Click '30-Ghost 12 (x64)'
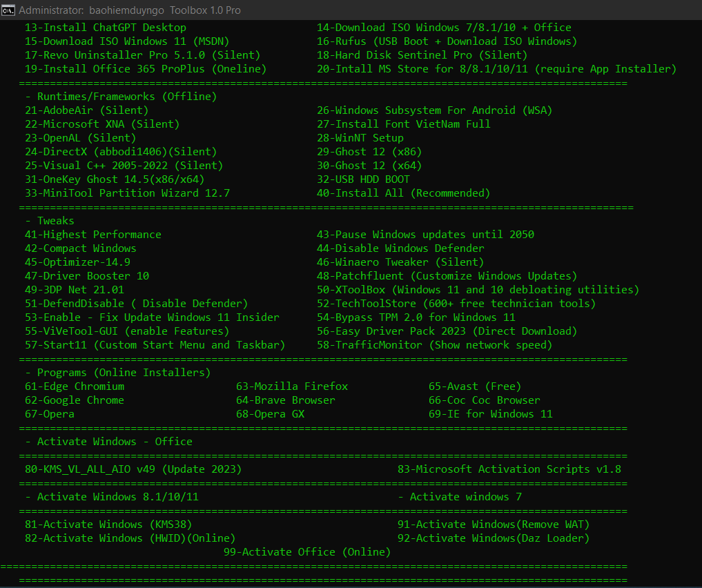This screenshot has height=588, width=702. pyautogui.click(x=369, y=166)
